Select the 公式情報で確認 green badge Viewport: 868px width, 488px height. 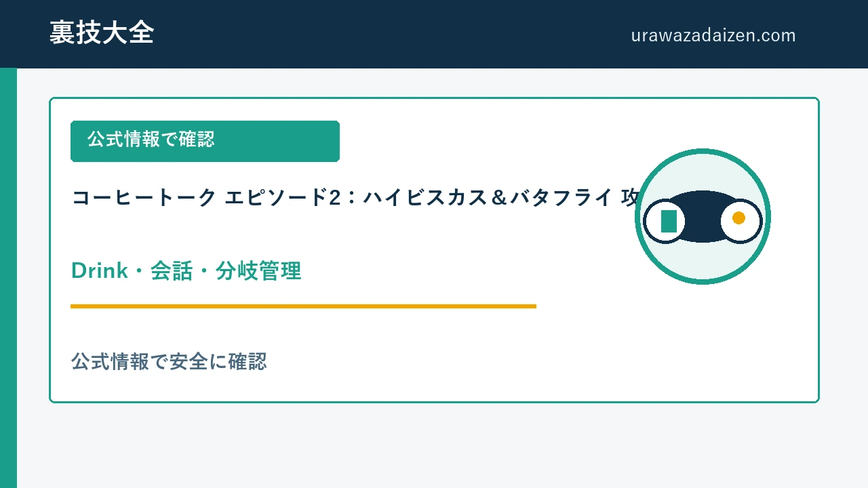205,141
